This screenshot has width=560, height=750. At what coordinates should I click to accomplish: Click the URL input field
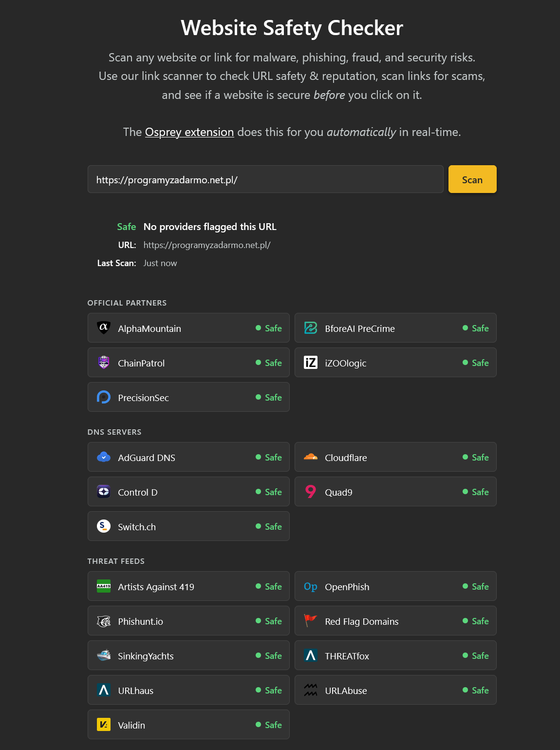coord(265,179)
